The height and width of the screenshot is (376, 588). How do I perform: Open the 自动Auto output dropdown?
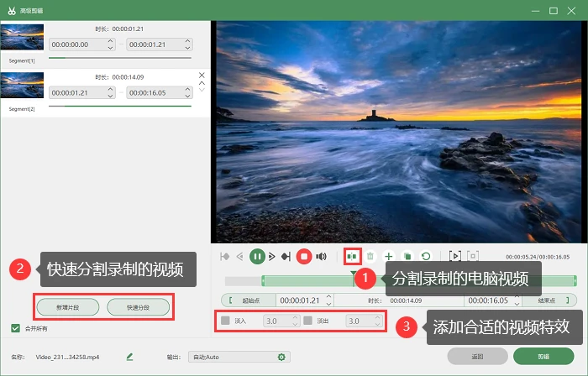click(x=239, y=357)
